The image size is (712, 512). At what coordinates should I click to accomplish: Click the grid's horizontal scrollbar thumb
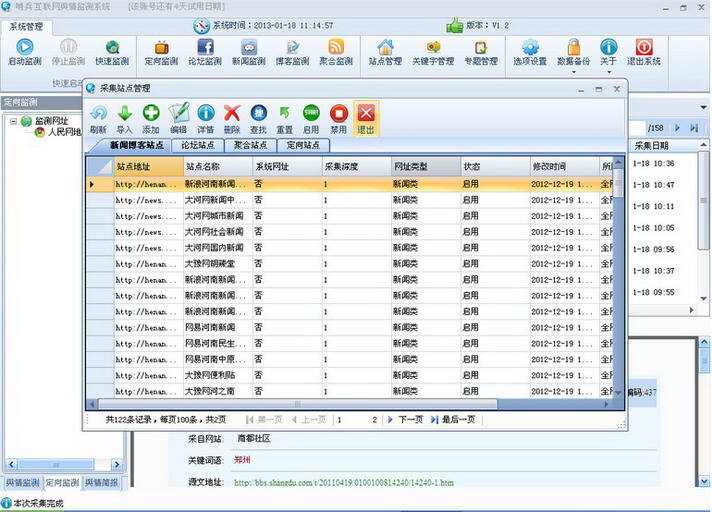coord(298,404)
